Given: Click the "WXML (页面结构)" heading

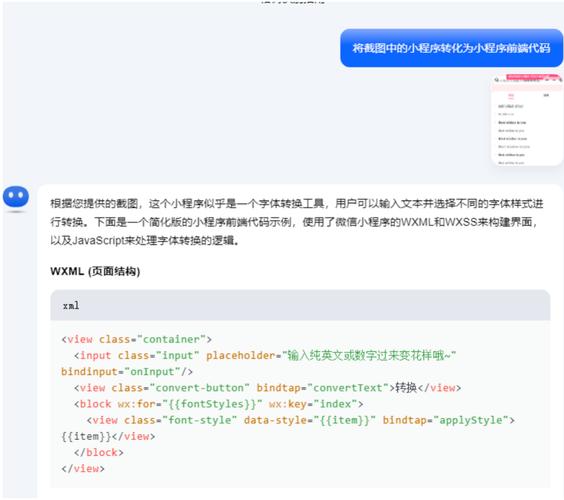Looking at the screenshot, I should coord(95,271).
